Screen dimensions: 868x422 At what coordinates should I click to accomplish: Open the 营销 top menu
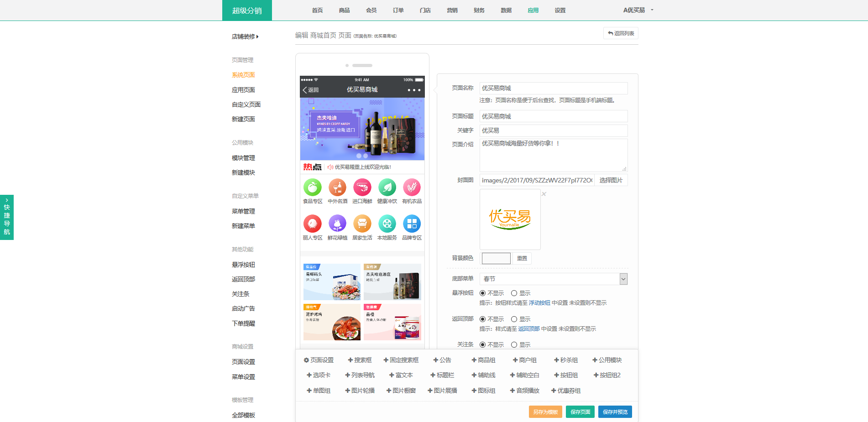click(452, 10)
